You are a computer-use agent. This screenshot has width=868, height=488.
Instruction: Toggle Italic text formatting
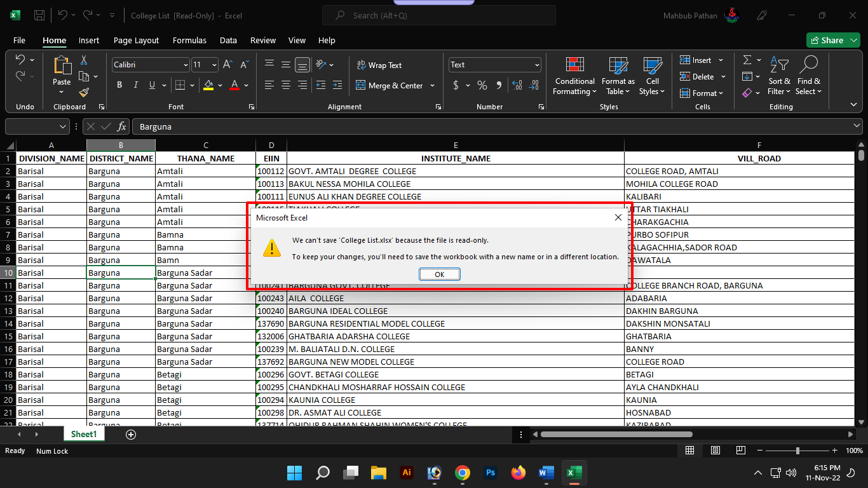[x=135, y=85]
